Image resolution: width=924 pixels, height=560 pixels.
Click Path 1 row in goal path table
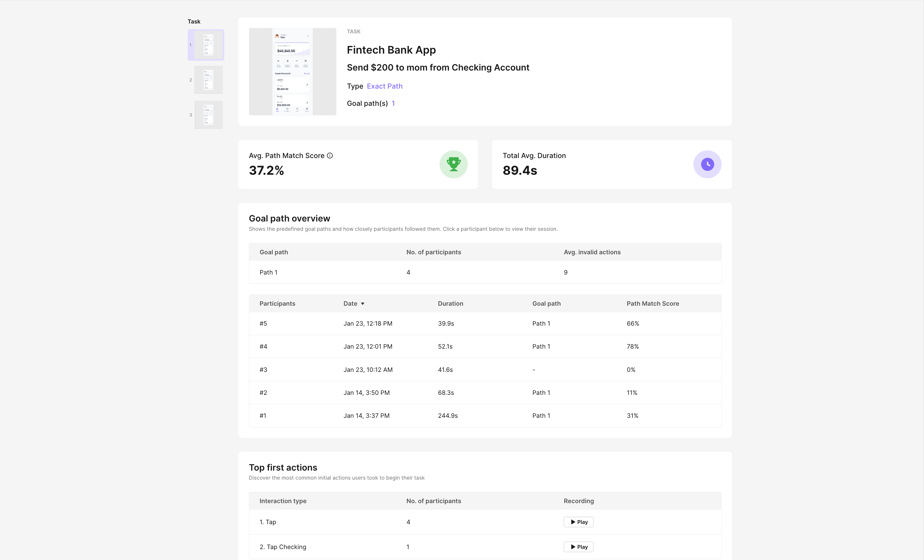(484, 272)
